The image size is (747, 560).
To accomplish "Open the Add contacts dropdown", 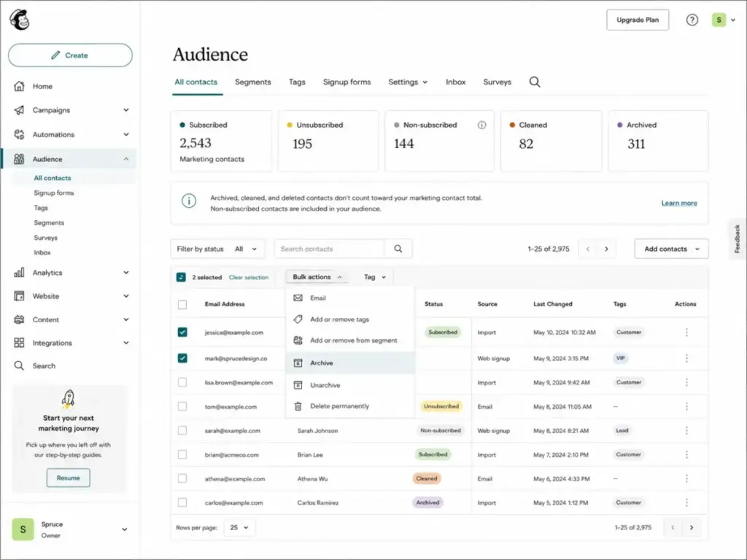I will coord(671,249).
